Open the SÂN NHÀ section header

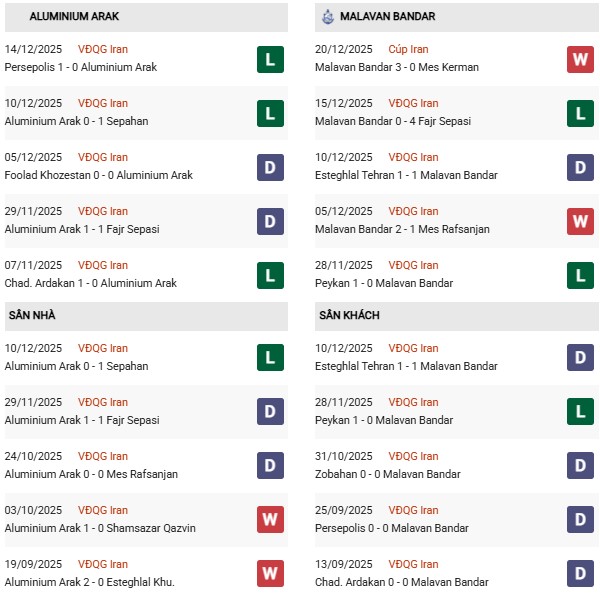32,316
